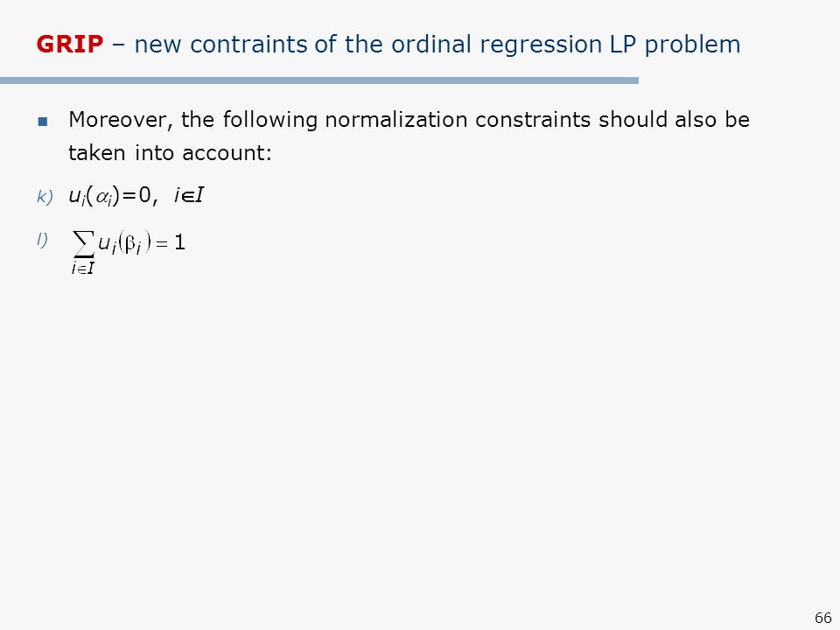The height and width of the screenshot is (630, 840).
Task: Click the l) constraint label
Action: pos(42,240)
